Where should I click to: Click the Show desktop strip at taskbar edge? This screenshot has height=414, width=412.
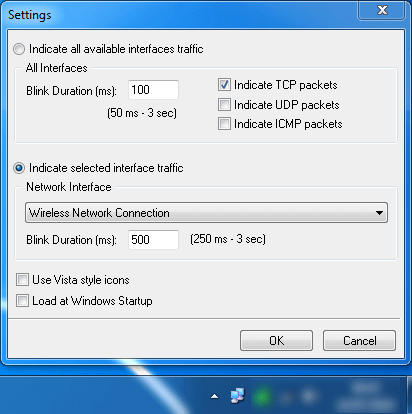pos(409,395)
